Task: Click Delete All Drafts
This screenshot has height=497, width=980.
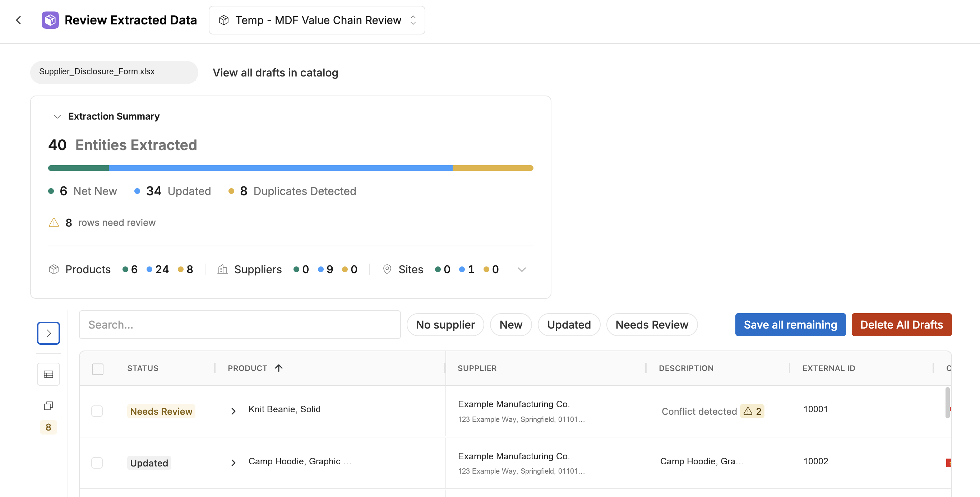Action: point(901,325)
